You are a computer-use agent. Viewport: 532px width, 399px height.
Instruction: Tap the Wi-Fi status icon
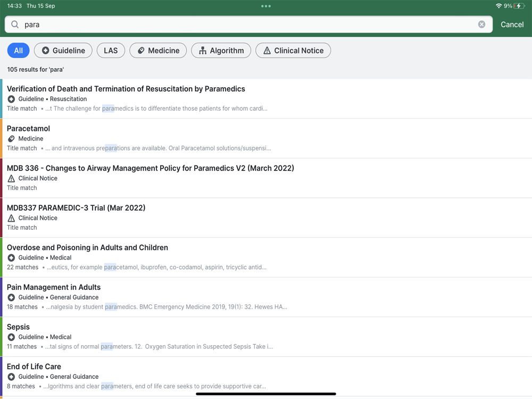point(498,6)
